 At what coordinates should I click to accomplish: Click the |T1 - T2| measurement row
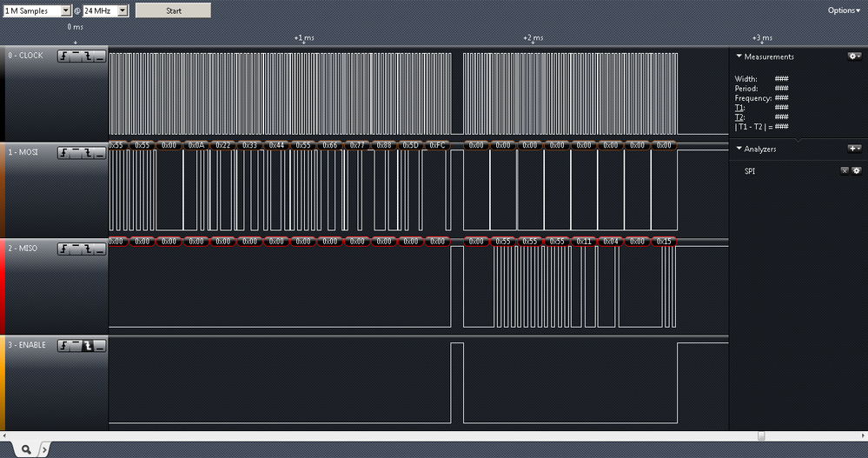762,127
